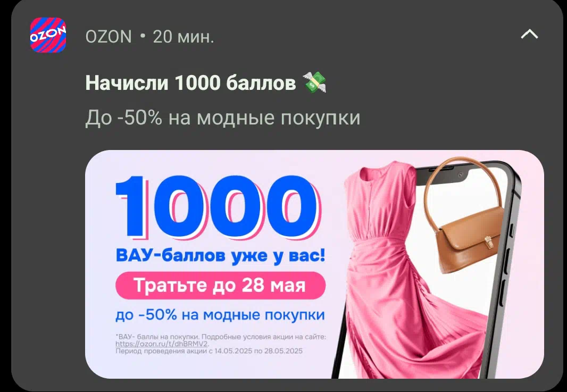Screen dimensions: 567x392
Task: Tap the OZON app icon
Action: (x=48, y=35)
